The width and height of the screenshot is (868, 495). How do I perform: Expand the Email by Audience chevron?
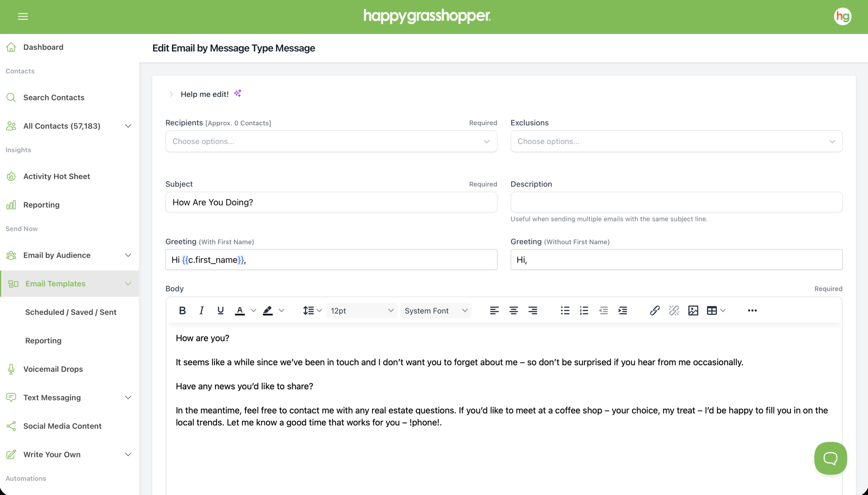[x=128, y=255]
